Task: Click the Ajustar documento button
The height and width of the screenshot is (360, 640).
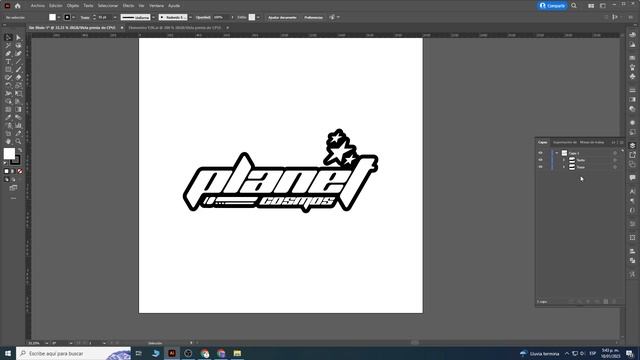Action: (282, 18)
